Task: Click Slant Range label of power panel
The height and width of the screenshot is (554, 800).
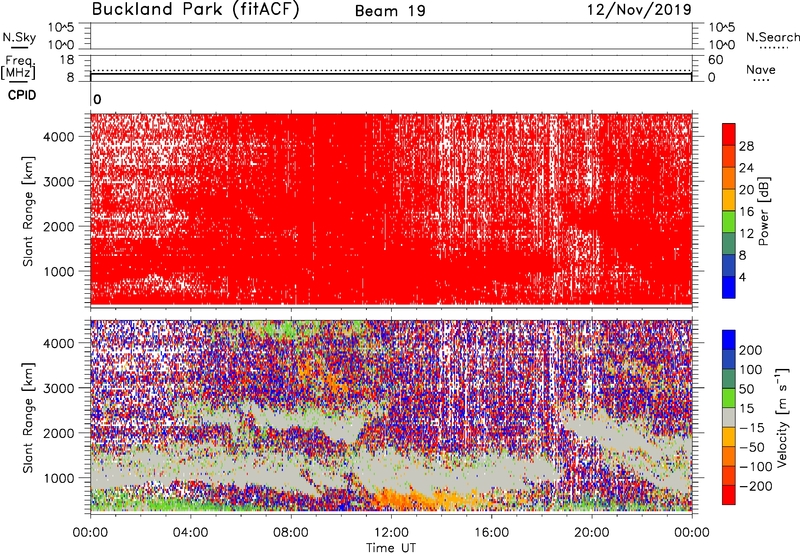Action: click(x=28, y=211)
